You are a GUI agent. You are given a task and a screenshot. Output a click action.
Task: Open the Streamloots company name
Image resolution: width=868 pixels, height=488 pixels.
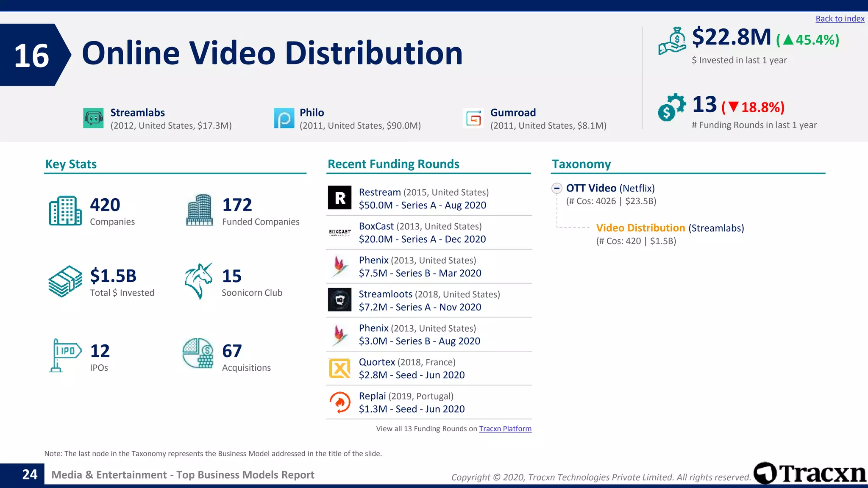tap(385, 294)
